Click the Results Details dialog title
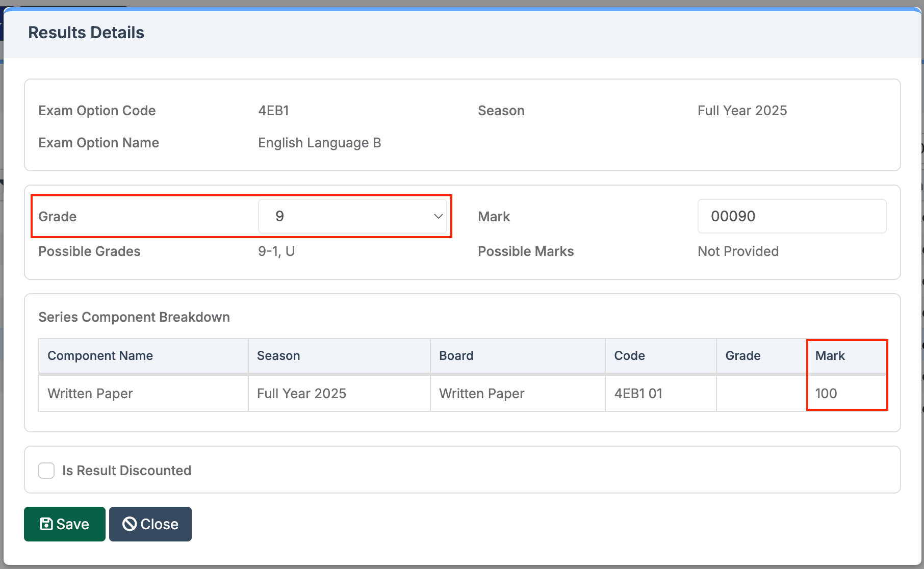Image resolution: width=924 pixels, height=569 pixels. (x=86, y=33)
